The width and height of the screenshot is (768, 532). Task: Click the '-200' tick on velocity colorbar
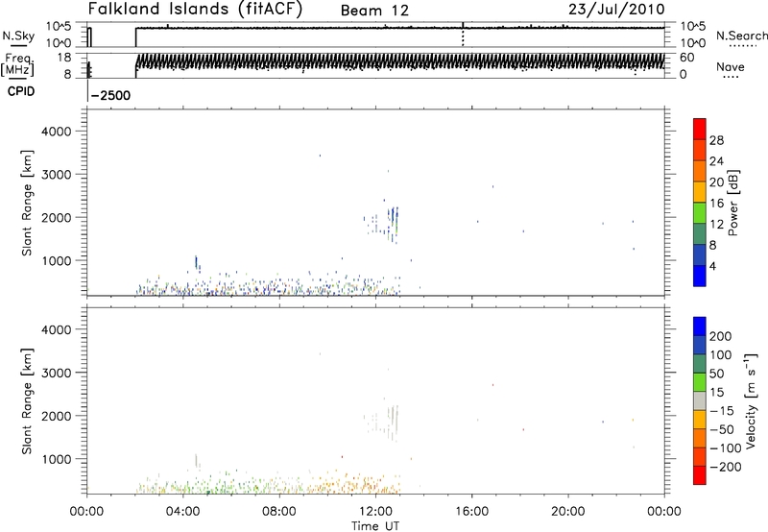725,467
